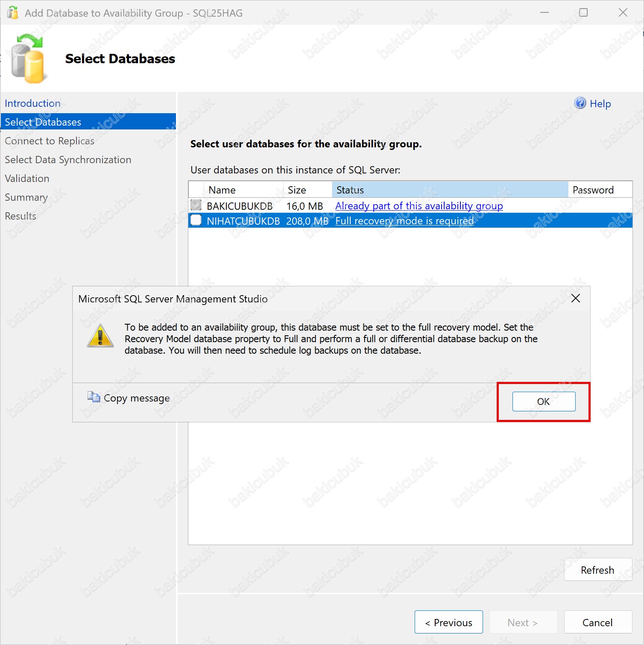This screenshot has width=644, height=645.
Task: Click the yellow warning triangle icon
Action: [100, 336]
